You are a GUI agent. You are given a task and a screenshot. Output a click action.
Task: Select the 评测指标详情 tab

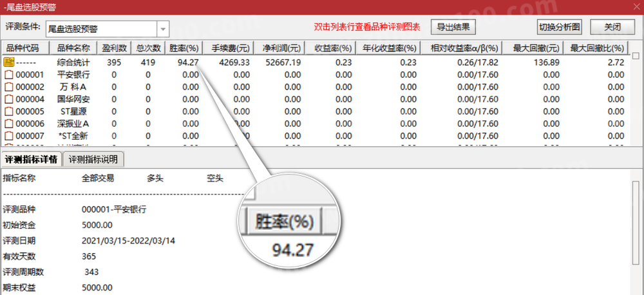32,159
